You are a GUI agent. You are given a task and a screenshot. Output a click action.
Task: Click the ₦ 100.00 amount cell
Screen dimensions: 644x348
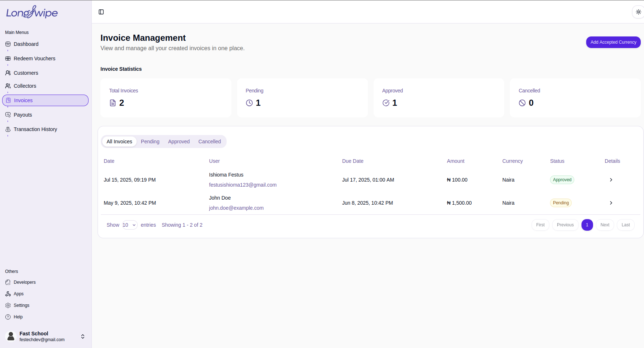(457, 180)
